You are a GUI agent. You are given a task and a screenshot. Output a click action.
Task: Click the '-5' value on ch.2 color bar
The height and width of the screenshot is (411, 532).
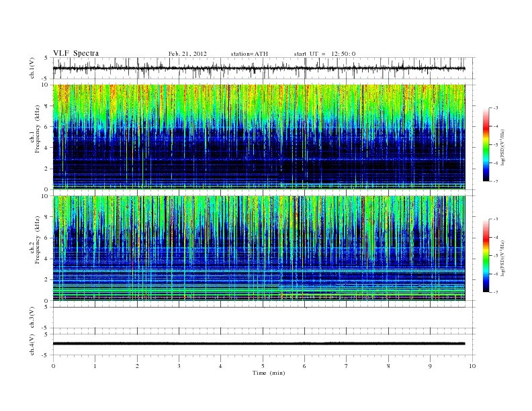point(496,255)
